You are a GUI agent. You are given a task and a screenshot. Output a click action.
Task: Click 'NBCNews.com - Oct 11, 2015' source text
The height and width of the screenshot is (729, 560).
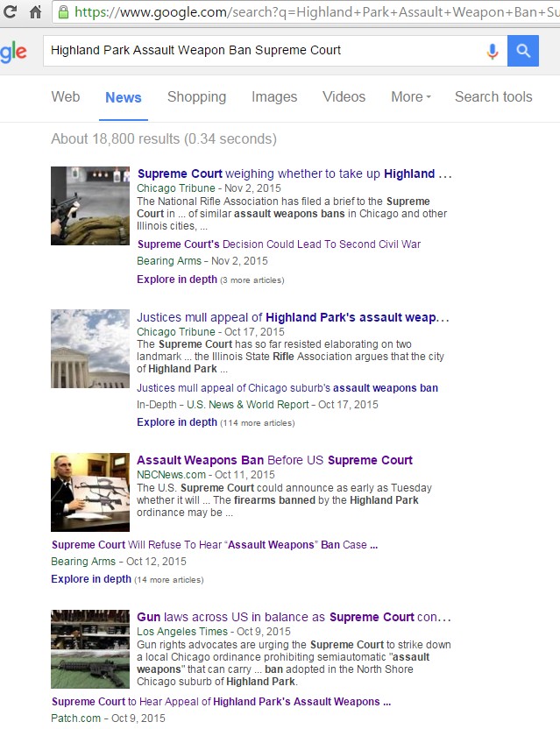coord(206,475)
